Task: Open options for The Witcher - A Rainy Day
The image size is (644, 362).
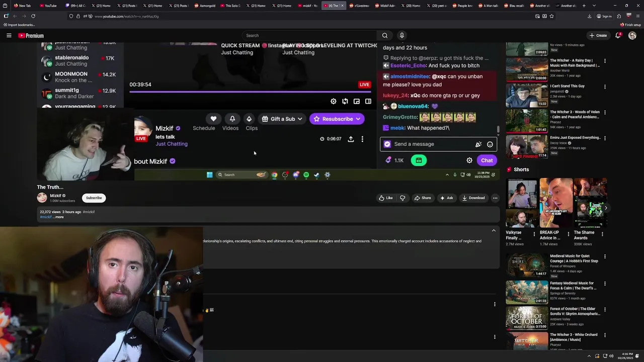Action: click(605, 61)
